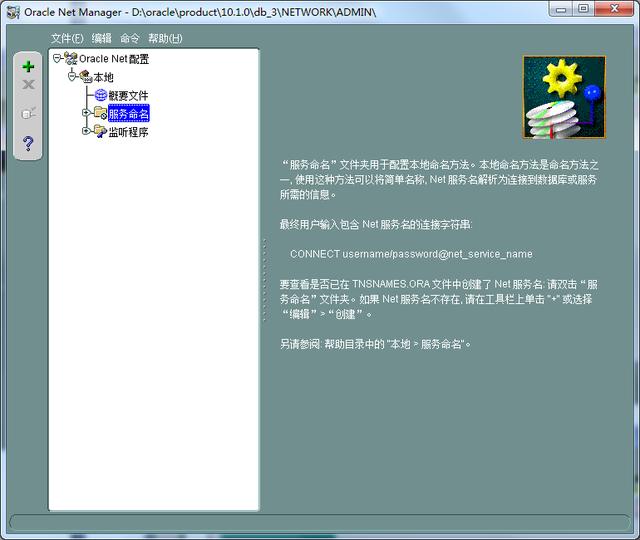Minimize the Oracle Net Manager window
The width and height of the screenshot is (640, 540).
[561, 9]
